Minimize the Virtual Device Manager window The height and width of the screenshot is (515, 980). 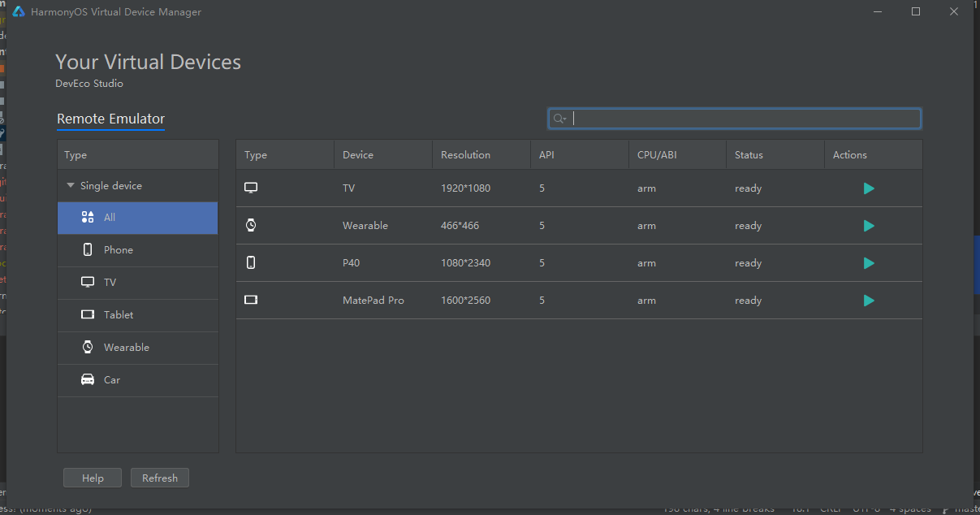coord(878,11)
